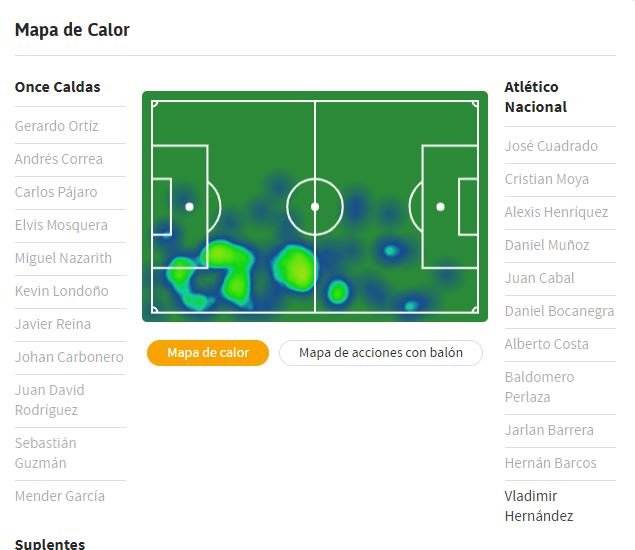
Task: Show Alexis Henríquez heat map
Action: [556, 212]
